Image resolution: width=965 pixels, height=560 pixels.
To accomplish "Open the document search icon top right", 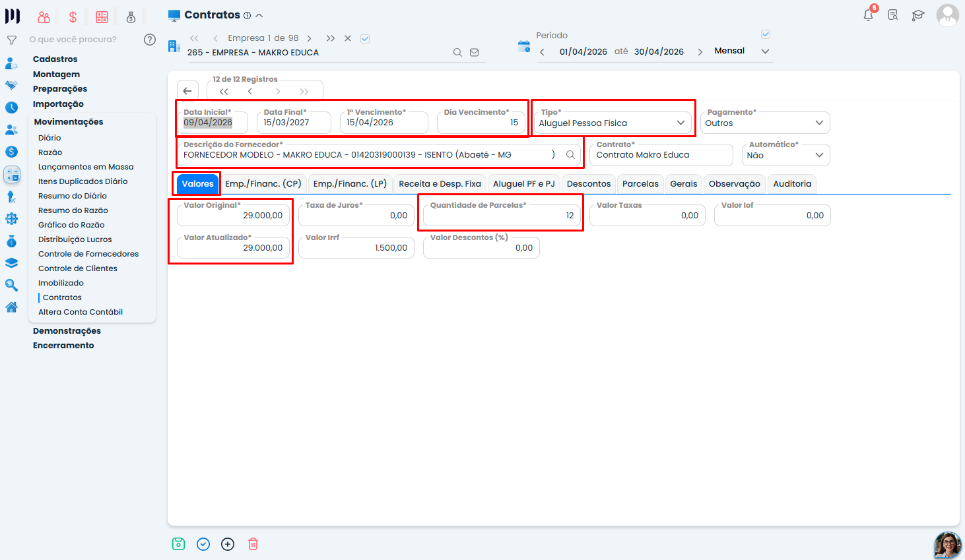I will pos(893,15).
